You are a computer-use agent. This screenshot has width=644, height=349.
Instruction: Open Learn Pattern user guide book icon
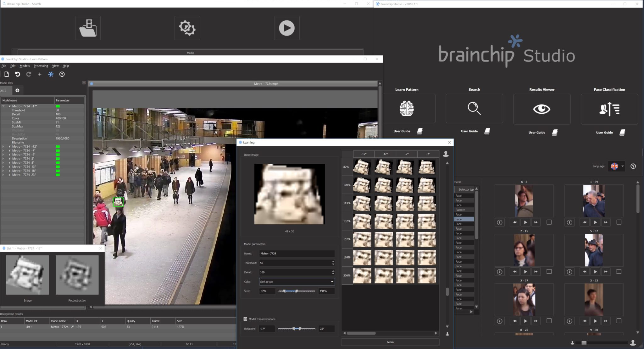[420, 131]
